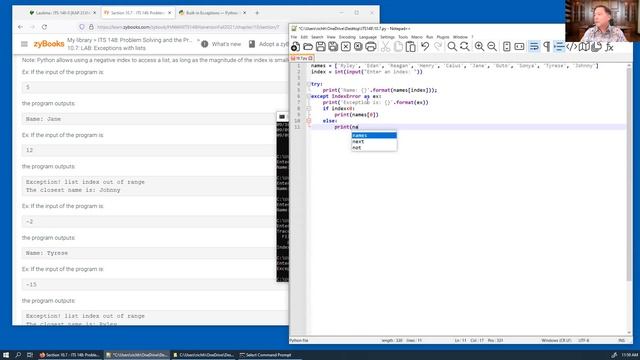Collapse the except block fold marker
This screenshot has width=640, height=360.
click(309, 96)
